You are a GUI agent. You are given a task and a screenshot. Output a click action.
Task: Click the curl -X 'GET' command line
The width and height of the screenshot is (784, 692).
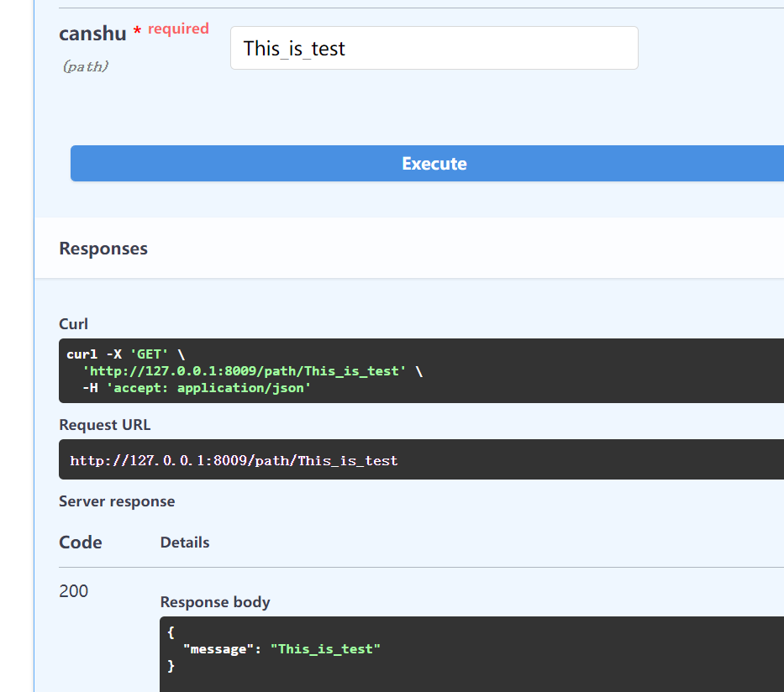[125, 354]
